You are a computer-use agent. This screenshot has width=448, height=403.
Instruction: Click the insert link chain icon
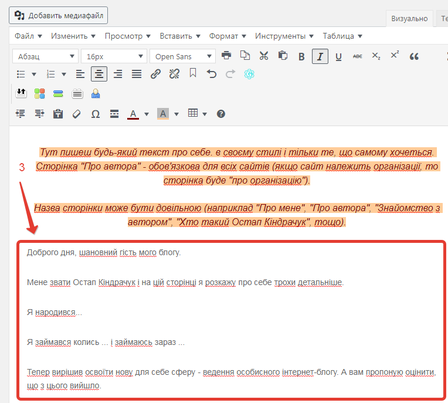(x=155, y=74)
